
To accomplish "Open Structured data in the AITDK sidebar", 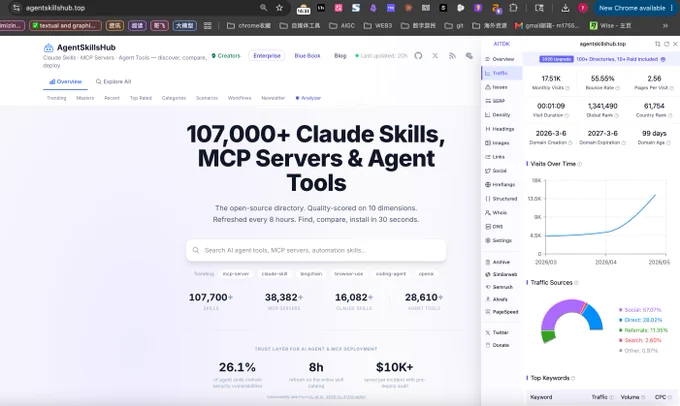I will coord(501,199).
